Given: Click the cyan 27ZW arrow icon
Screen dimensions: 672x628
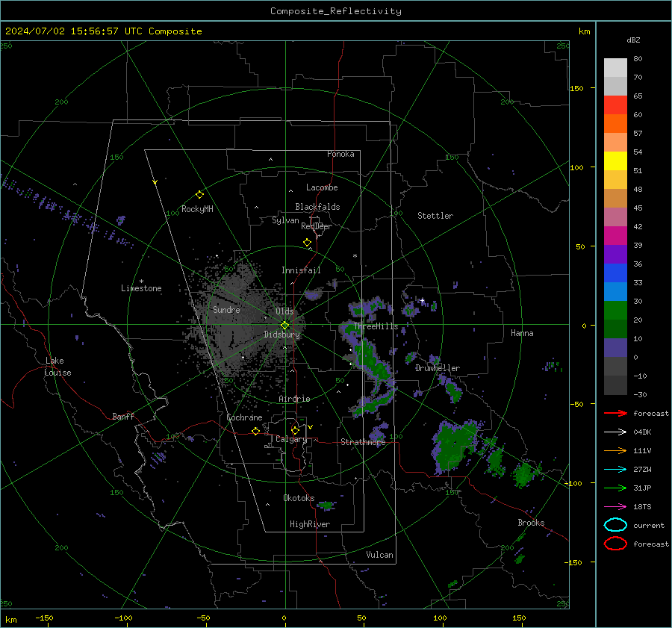Looking at the screenshot, I should [615, 470].
